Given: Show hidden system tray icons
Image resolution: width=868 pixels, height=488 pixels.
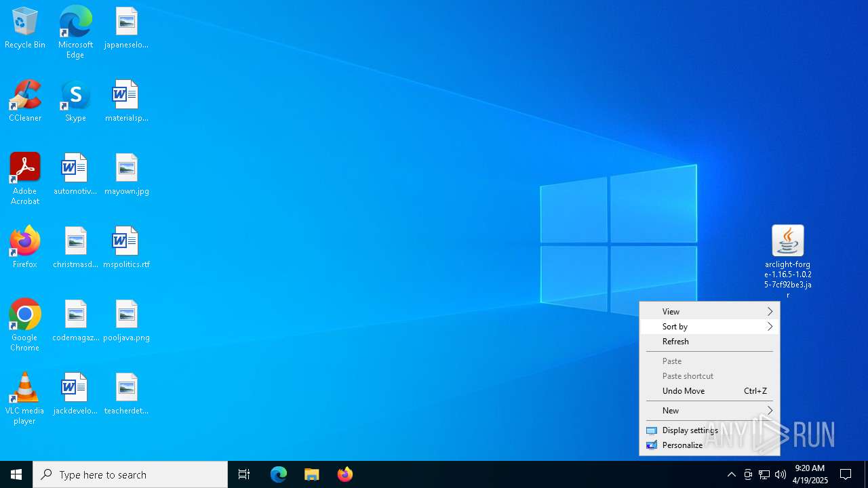Looking at the screenshot, I should click(731, 474).
